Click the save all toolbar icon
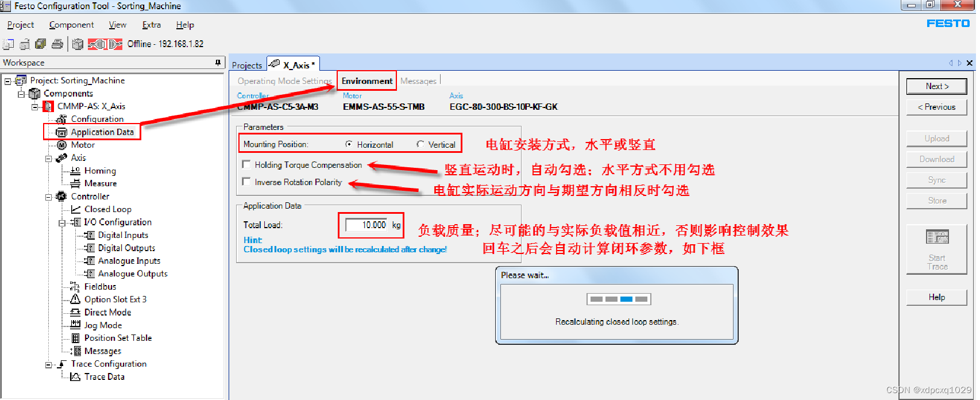Viewport: 980px width, 400px height. click(41, 44)
